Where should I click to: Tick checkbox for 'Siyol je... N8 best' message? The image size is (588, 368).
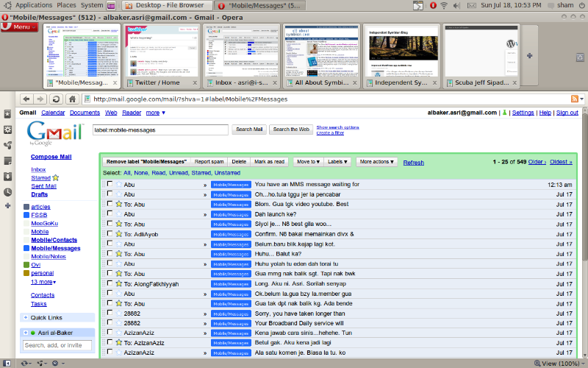[110, 224]
